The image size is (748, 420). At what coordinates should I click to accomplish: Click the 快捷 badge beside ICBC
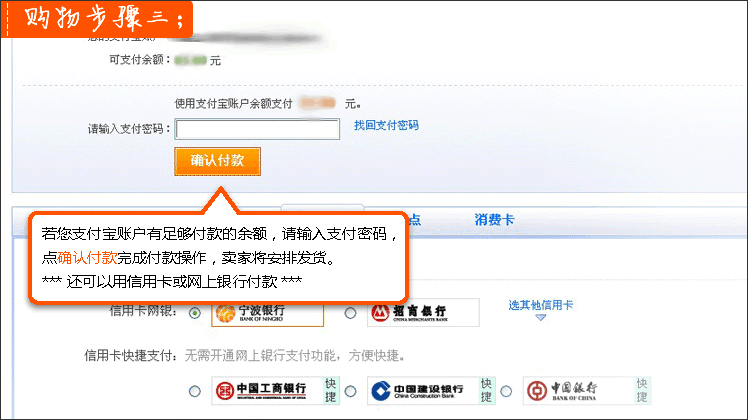pos(331,391)
